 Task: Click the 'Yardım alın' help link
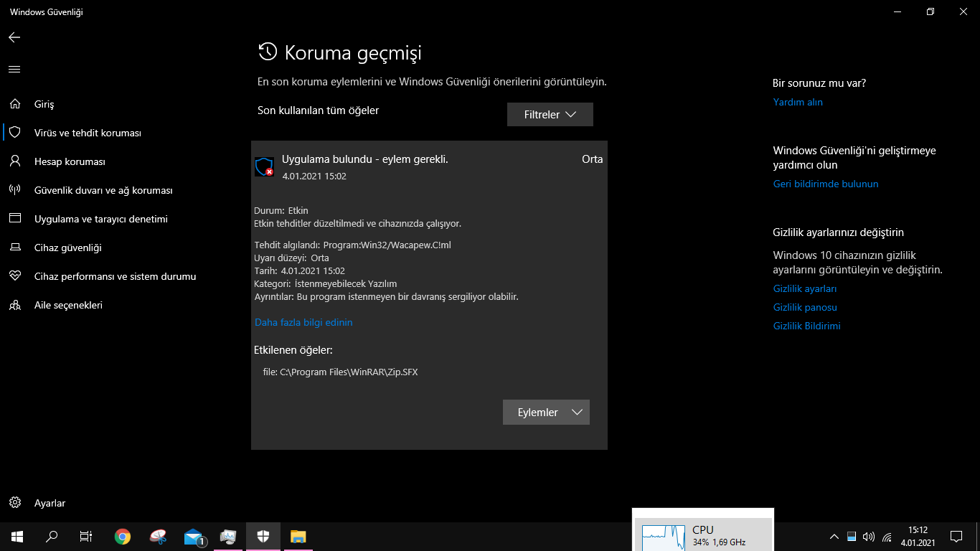[x=798, y=102]
